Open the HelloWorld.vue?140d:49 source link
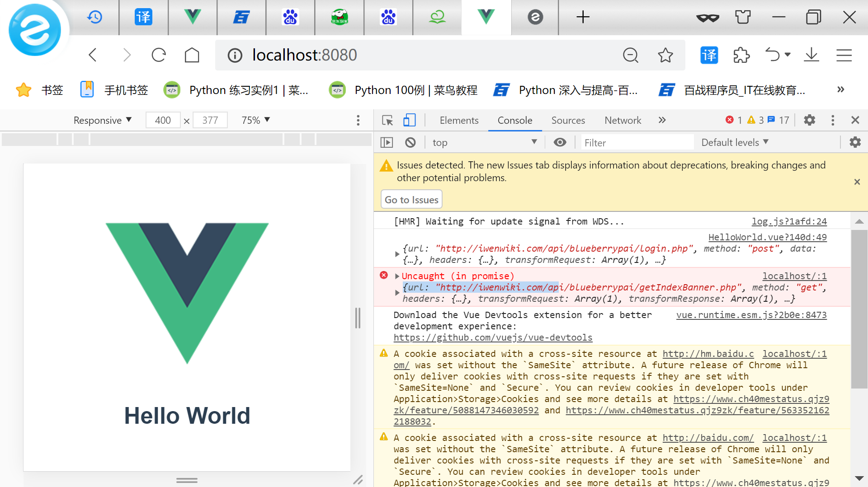The width and height of the screenshot is (868, 487). pyautogui.click(x=767, y=237)
